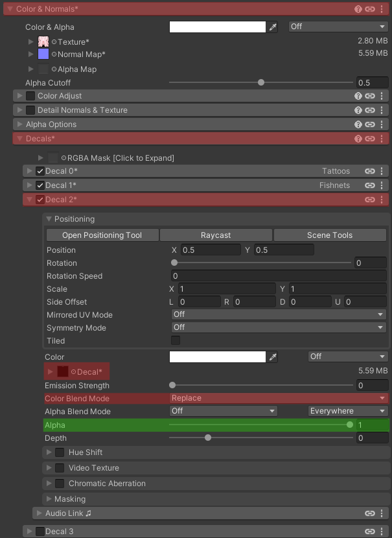Click the Open Positioning Tool button
The image size is (392, 538).
coord(102,235)
